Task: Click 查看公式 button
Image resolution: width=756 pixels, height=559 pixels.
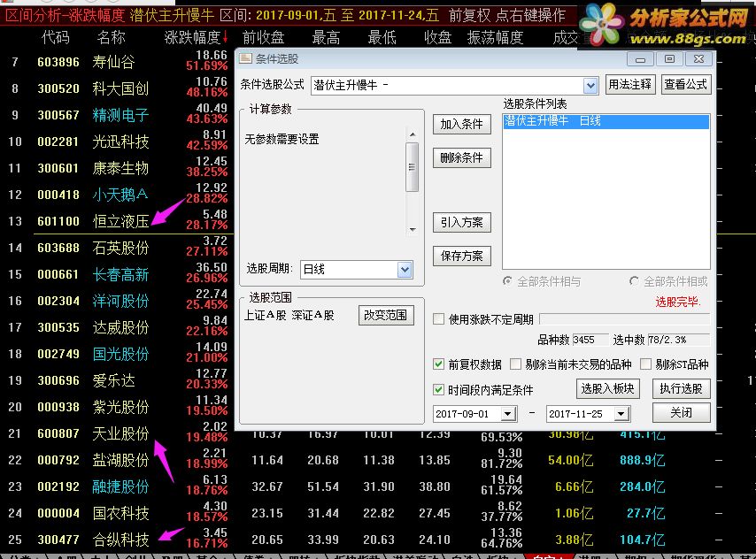Action: click(x=685, y=85)
